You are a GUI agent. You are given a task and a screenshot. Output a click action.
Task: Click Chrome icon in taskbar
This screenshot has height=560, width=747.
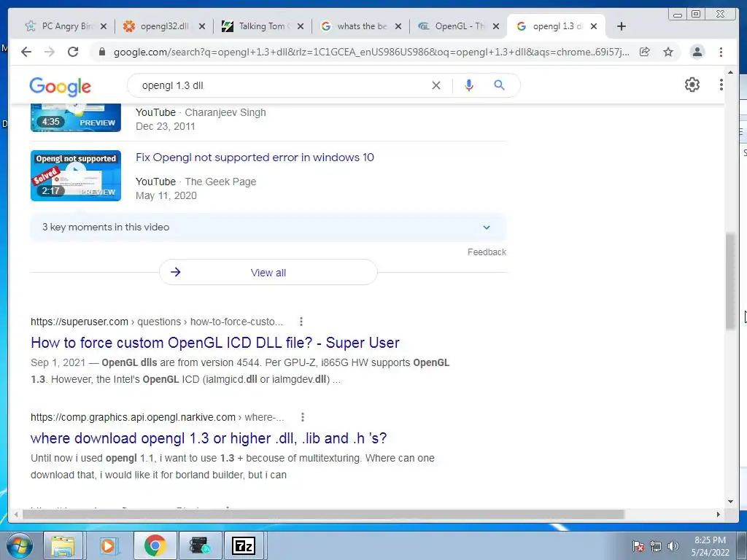pyautogui.click(x=155, y=545)
